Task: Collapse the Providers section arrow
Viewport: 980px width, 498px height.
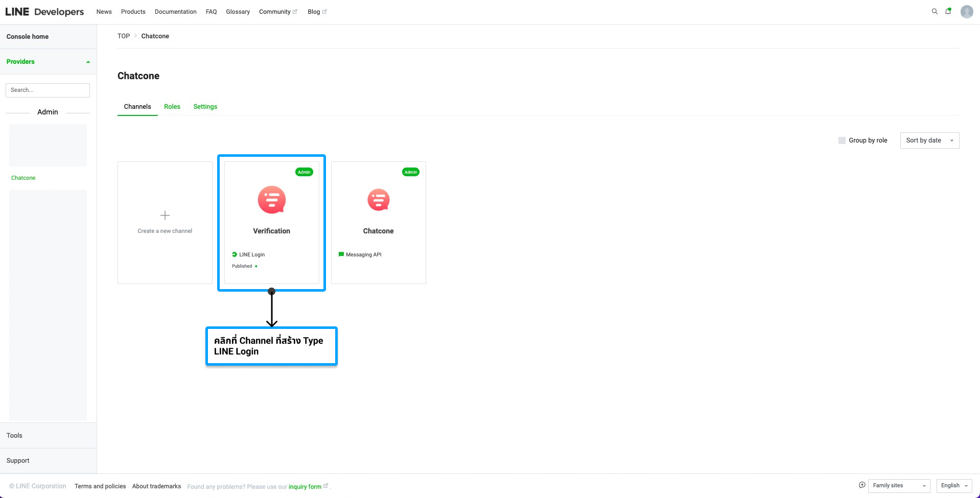Action: tap(88, 62)
